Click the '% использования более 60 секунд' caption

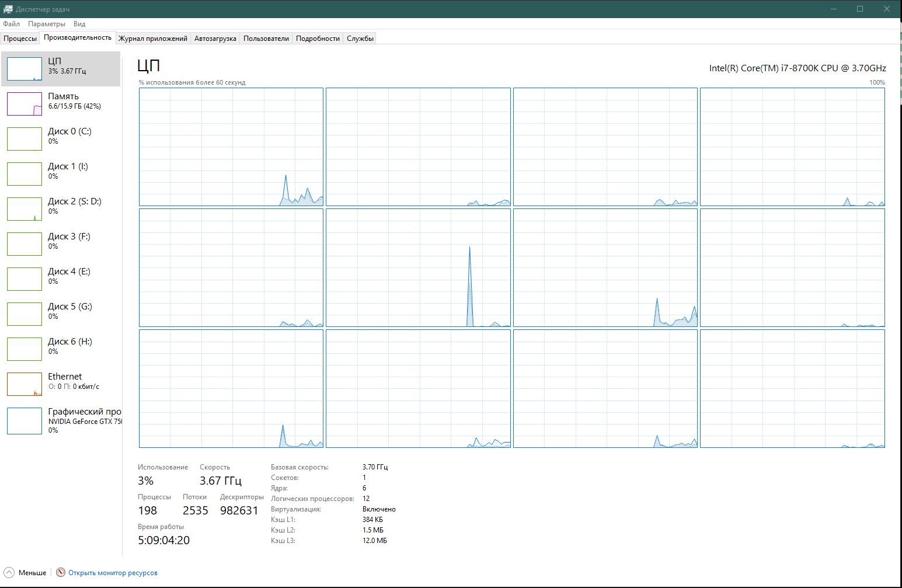click(191, 82)
